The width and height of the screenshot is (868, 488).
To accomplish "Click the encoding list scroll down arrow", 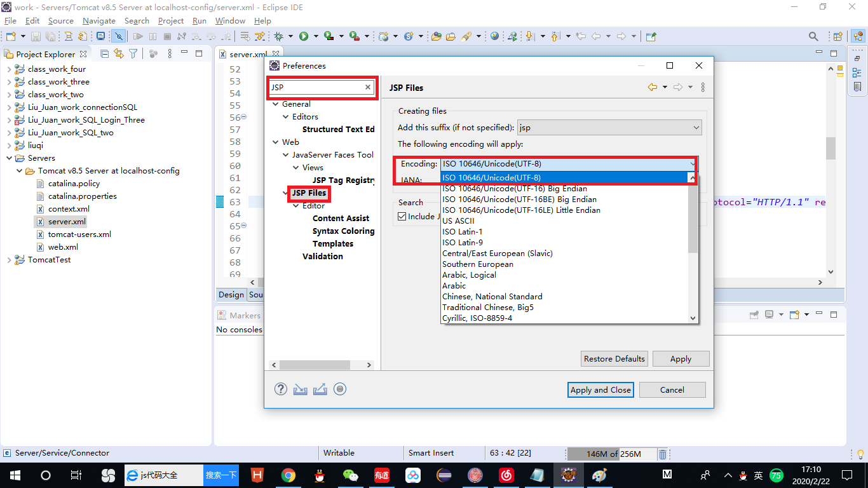I will tap(693, 318).
